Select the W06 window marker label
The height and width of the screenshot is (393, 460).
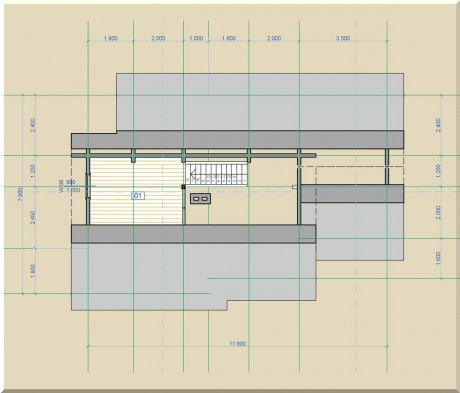[61, 186]
